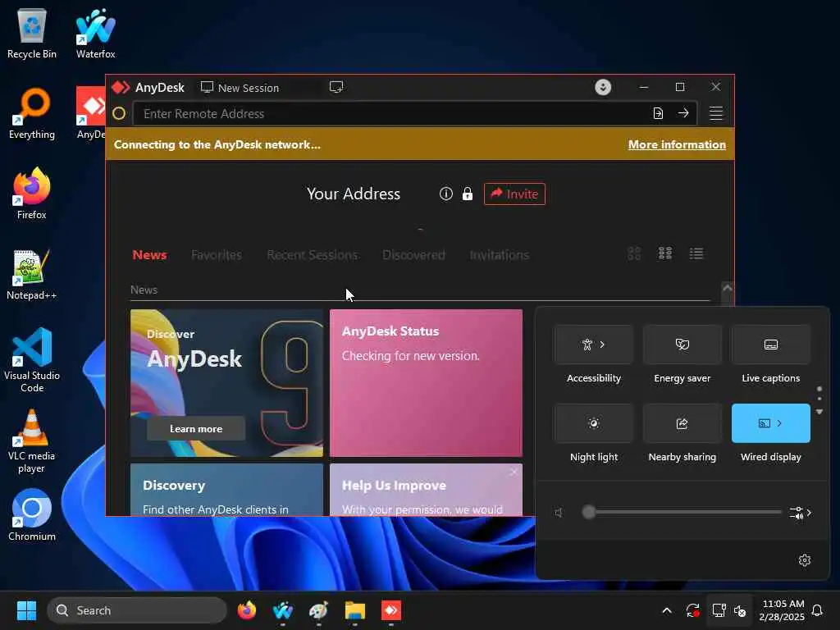Open the Windows Start menu
Screen dimensions: 840x630
(x=26, y=610)
